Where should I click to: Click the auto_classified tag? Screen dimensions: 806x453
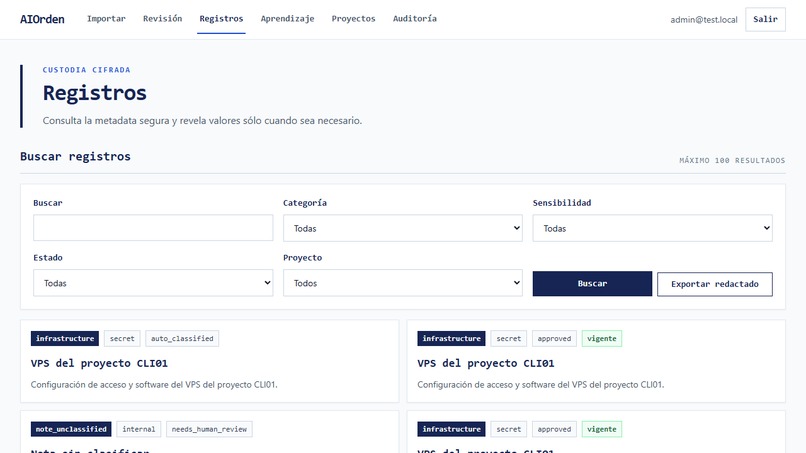182,338
